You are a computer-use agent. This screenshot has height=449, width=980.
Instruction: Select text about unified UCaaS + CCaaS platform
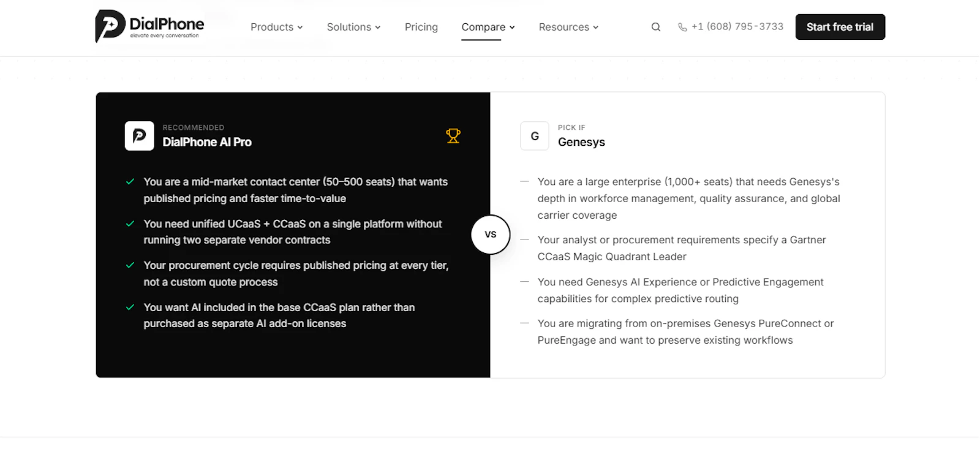[x=293, y=232]
